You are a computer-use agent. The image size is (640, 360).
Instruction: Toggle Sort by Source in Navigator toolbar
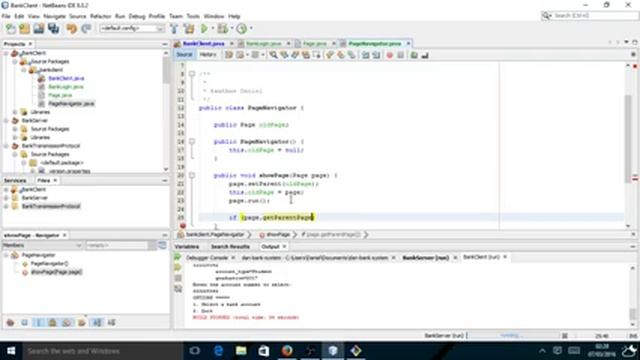click(111, 322)
